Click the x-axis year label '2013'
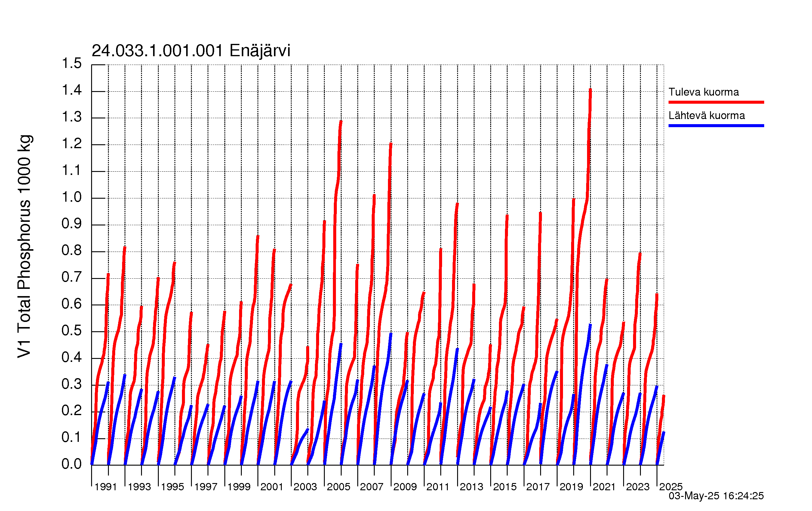 click(472, 487)
